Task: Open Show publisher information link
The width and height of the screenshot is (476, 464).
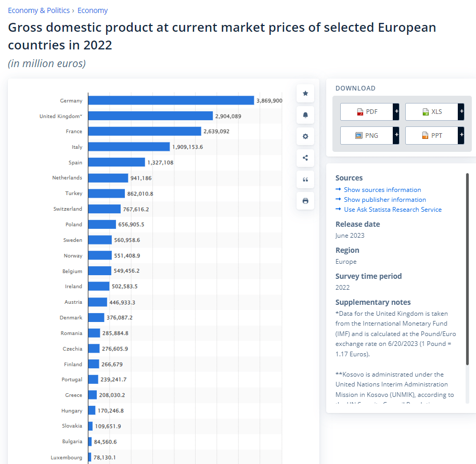Action: [384, 200]
